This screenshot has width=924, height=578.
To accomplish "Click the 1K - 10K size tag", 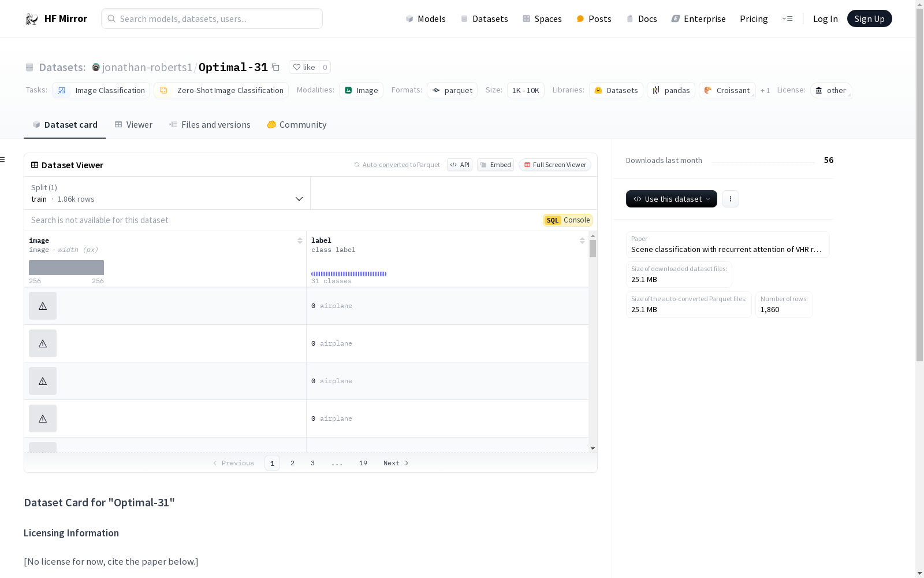I will [526, 90].
